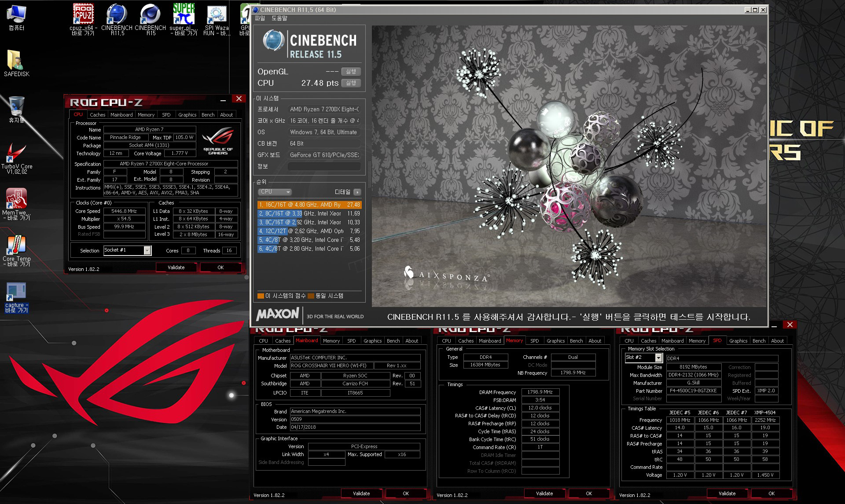Open the Cinebench title bar icon menu
The height and width of the screenshot is (504, 845).
pyautogui.click(x=256, y=10)
